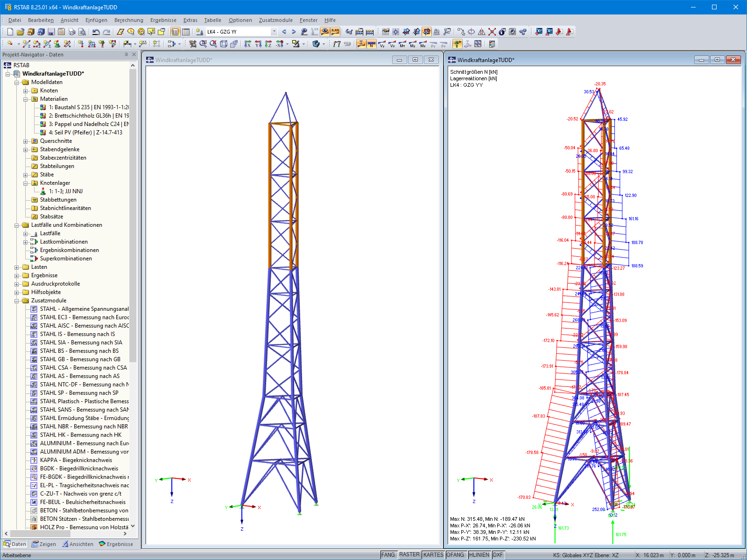747x560 pixels.
Task: Show axial force N diagram
Action: (x=372, y=44)
